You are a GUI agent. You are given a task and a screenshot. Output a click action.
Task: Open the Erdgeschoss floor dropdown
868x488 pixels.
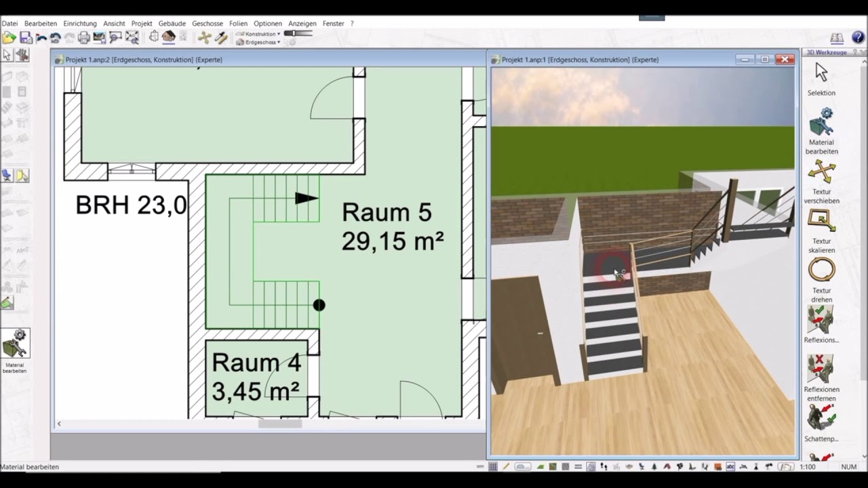pos(258,42)
